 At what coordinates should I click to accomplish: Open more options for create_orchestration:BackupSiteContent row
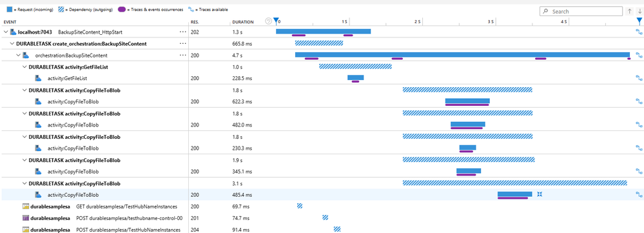183,43
